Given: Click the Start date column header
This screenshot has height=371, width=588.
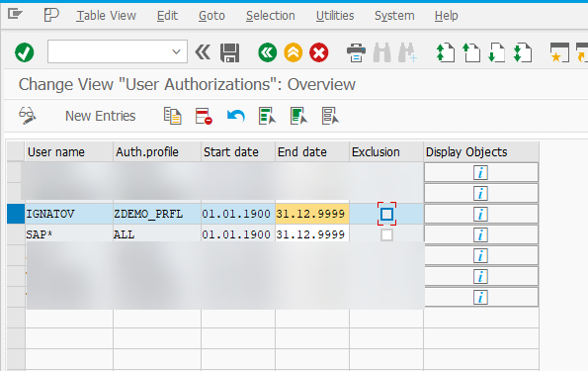Looking at the screenshot, I should tap(238, 151).
